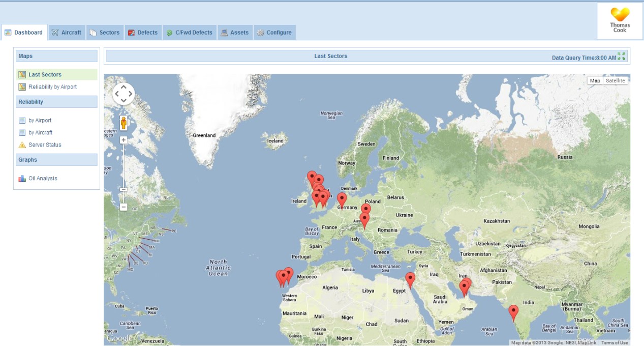Open the Oil Analysis graph
644x346 pixels.
pos(43,179)
